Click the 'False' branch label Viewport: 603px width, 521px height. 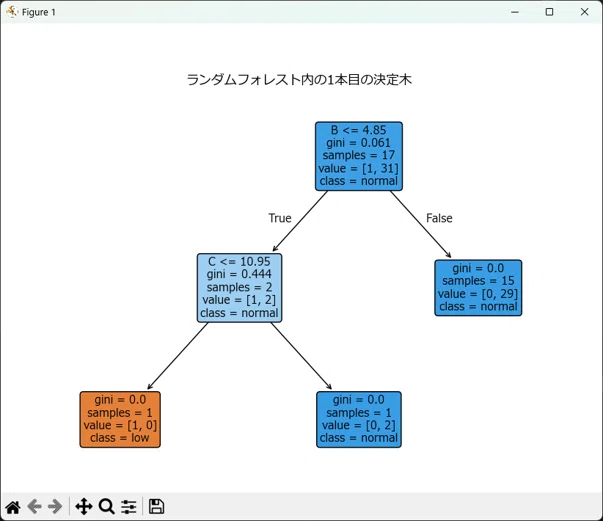(439, 218)
